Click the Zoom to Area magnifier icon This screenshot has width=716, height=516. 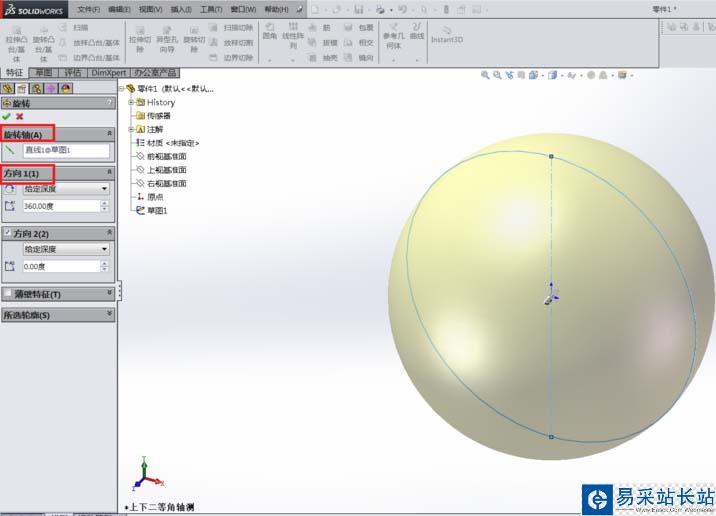[497, 75]
